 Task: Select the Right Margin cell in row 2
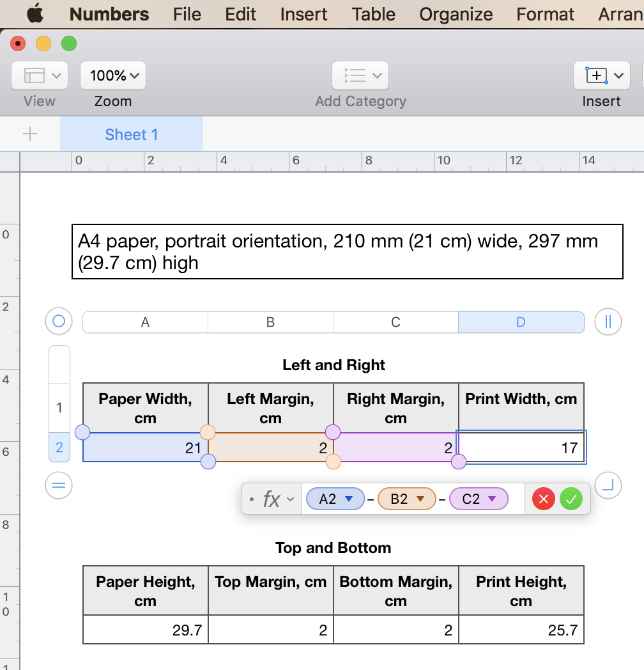(396, 448)
